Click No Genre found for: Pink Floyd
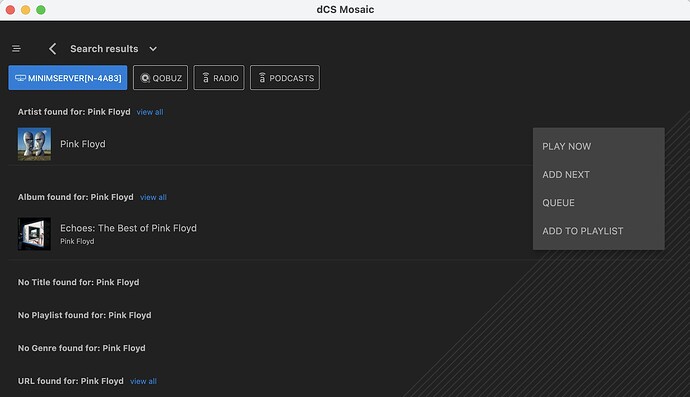 pos(81,348)
